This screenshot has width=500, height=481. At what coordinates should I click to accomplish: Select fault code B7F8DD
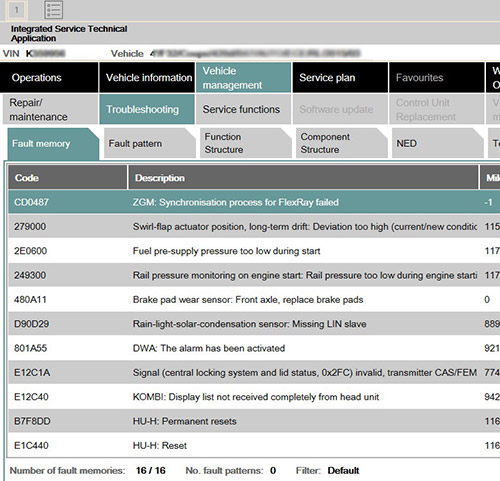[32, 421]
